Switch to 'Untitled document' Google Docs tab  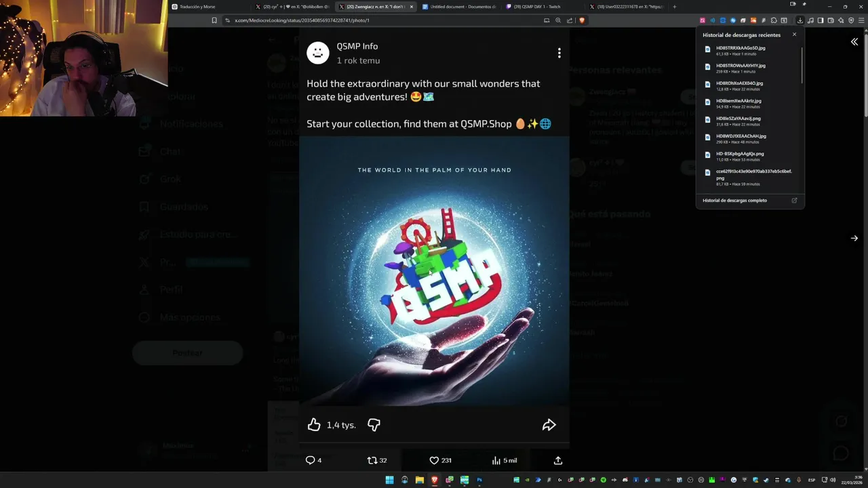coord(458,7)
